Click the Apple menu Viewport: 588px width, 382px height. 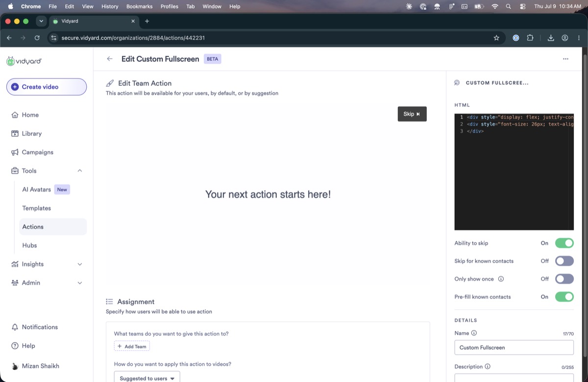click(10, 6)
